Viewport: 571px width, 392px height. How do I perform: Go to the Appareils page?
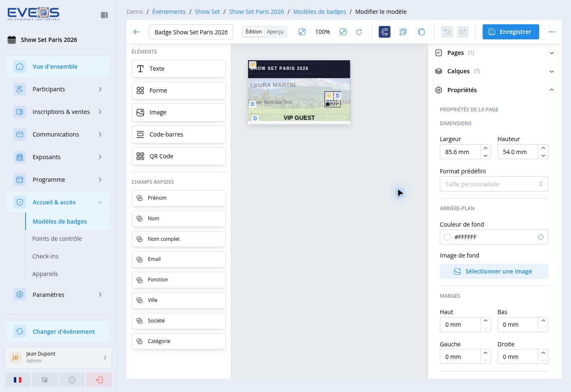(45, 274)
